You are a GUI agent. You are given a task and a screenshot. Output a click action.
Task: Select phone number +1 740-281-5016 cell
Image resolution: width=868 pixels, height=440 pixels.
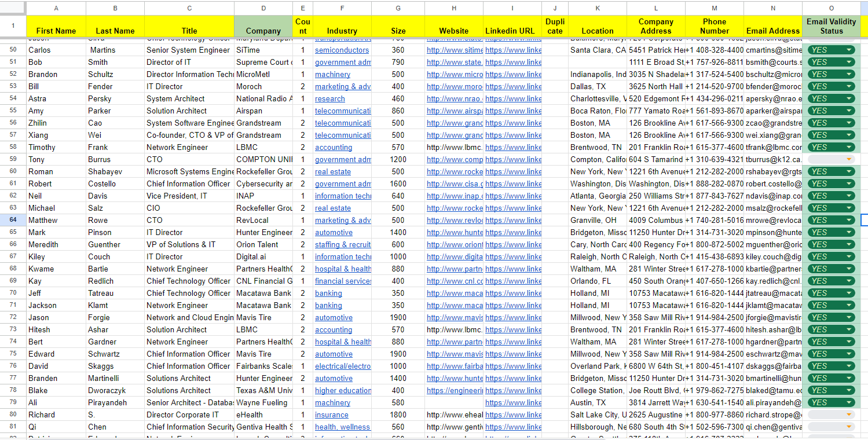715,220
